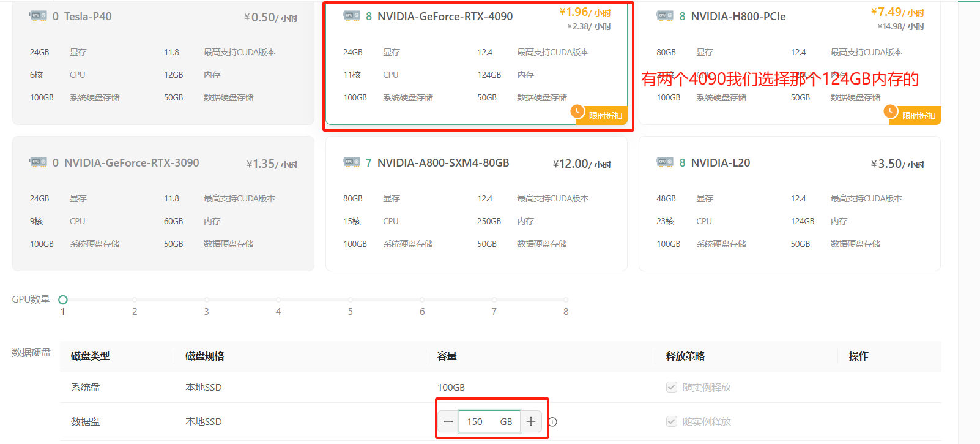980x444 pixels.
Task: Click the GPU icon on the Tesla-P40 card
Action: pyautogui.click(x=38, y=16)
